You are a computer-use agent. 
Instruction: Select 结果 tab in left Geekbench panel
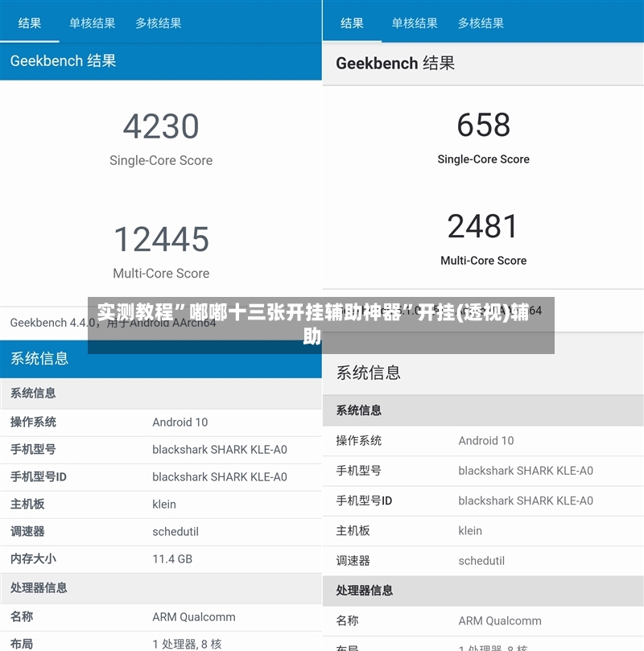pos(30,23)
